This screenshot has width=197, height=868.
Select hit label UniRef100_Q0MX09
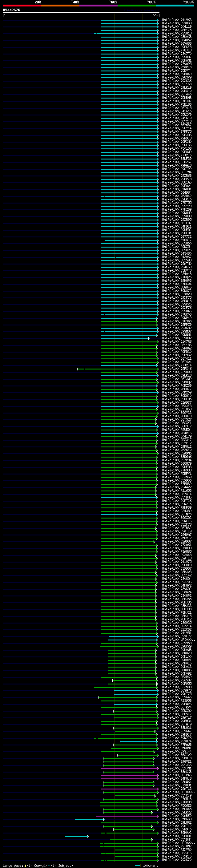176,393
